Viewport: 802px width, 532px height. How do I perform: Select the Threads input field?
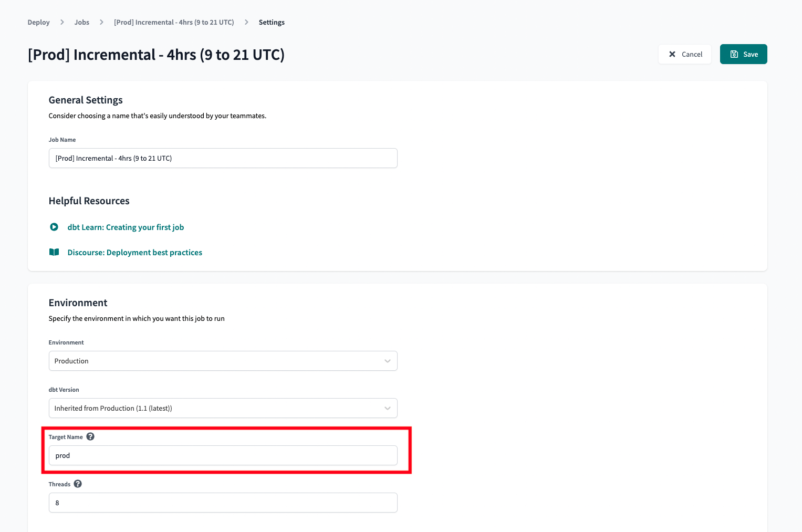click(223, 503)
